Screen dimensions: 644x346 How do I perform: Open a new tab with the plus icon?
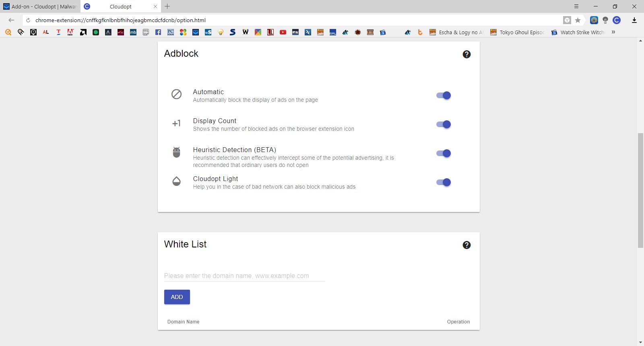click(167, 6)
